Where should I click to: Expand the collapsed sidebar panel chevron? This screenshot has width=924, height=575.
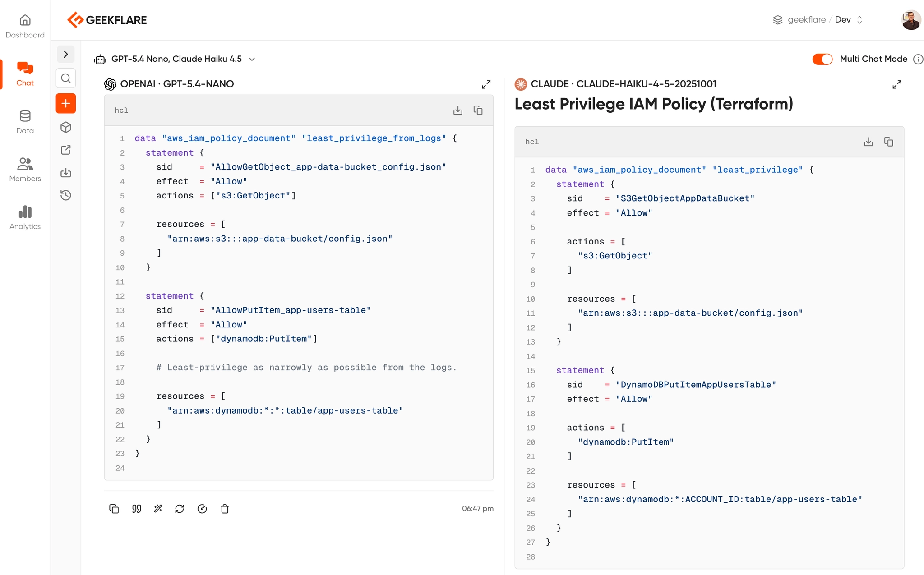(66, 54)
